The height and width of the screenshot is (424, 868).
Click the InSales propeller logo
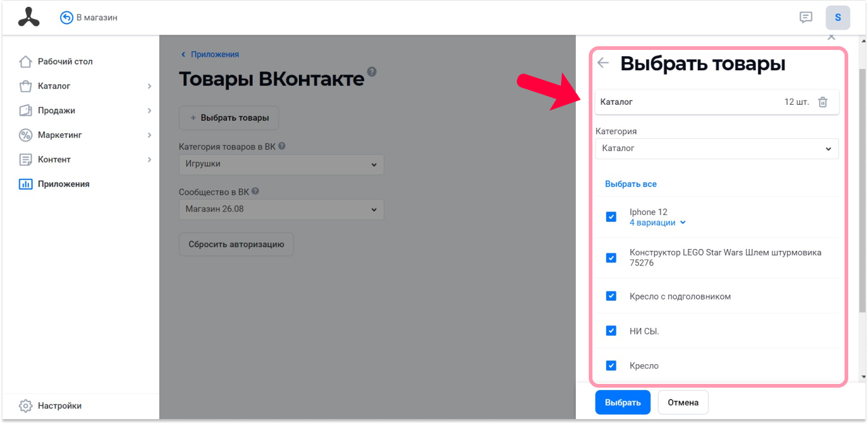(x=28, y=17)
